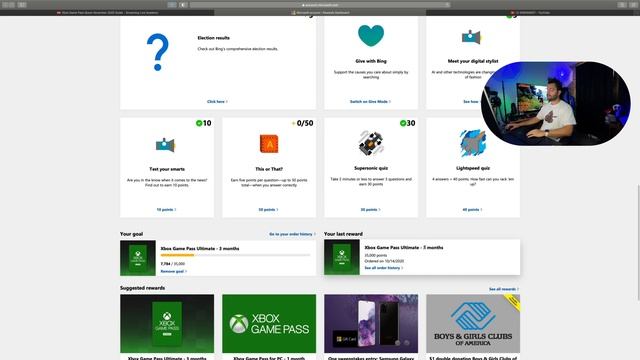Click the browser address bar

(320, 5)
